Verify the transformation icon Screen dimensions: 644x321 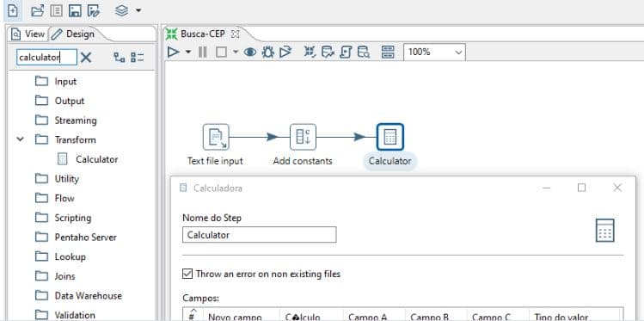[x=310, y=52]
